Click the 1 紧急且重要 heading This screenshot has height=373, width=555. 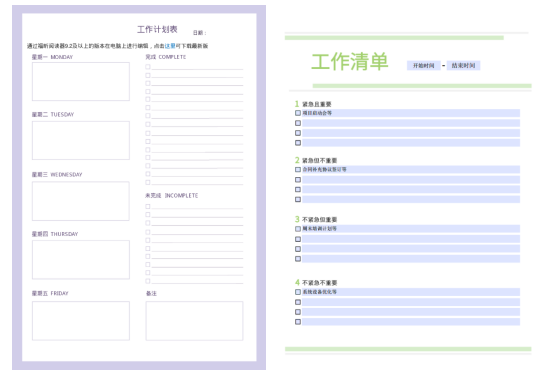tap(313, 104)
